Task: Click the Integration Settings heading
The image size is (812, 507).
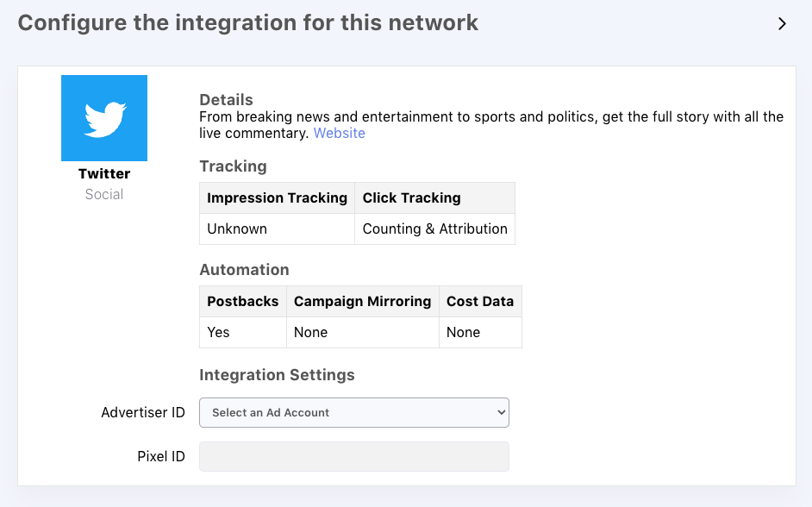Action: [277, 375]
